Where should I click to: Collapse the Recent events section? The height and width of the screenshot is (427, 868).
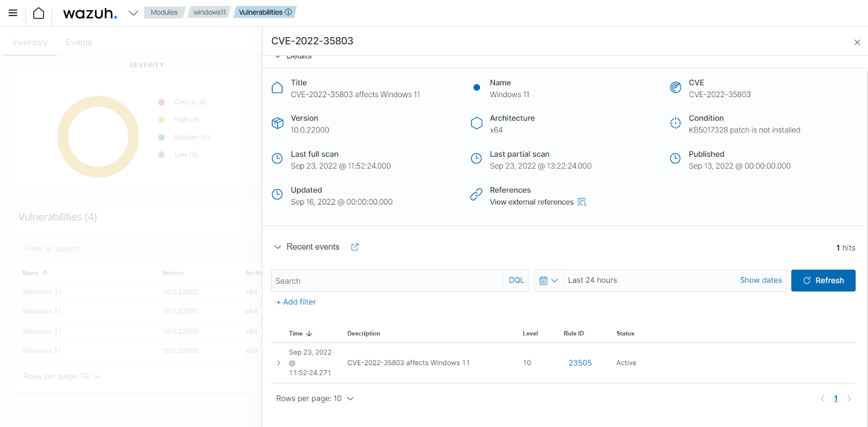point(278,247)
